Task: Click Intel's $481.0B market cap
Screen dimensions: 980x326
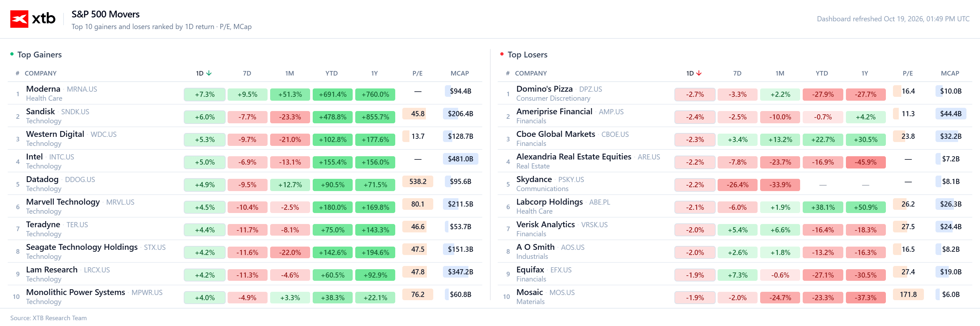Action: point(460,159)
